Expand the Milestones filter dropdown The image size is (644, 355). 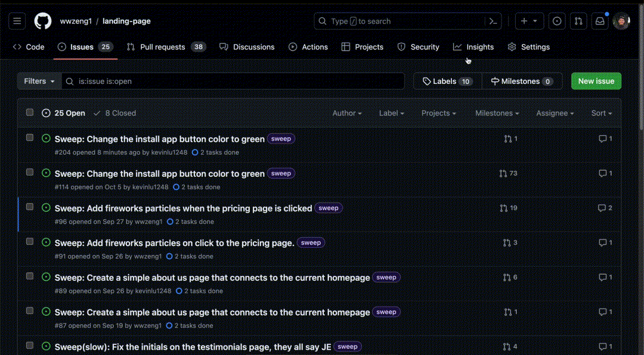497,113
